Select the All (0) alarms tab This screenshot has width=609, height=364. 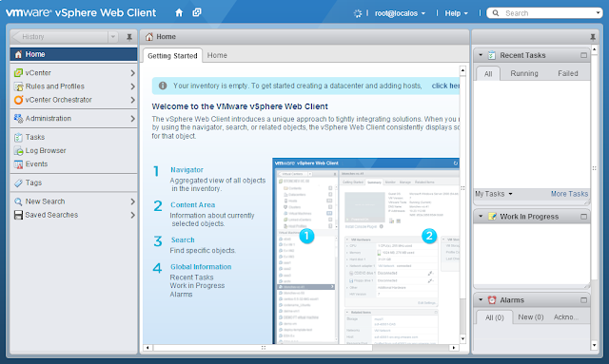pyautogui.click(x=495, y=317)
